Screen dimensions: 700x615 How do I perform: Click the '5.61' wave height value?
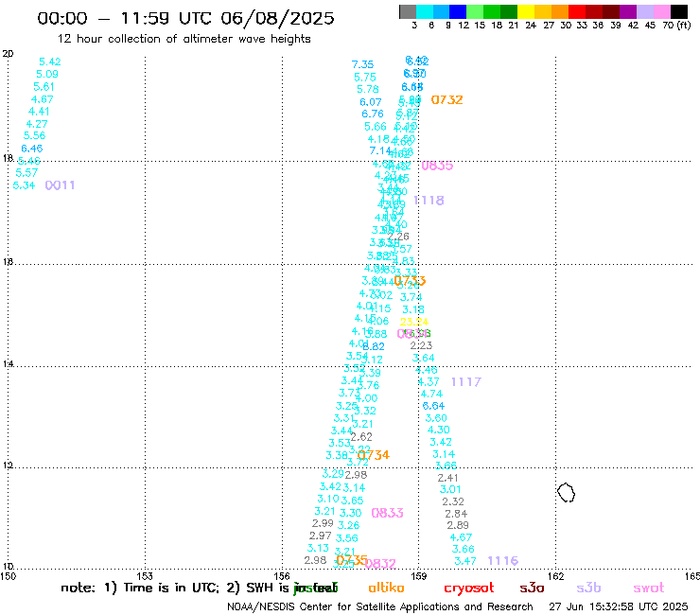(x=44, y=87)
